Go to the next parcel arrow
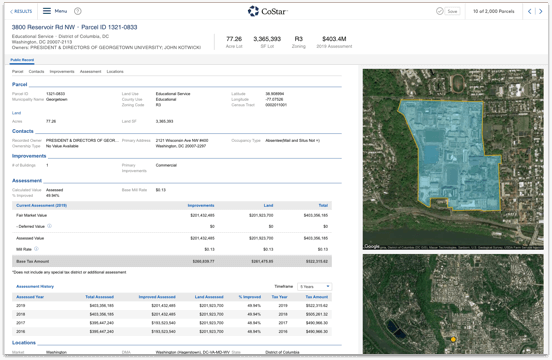 tap(541, 11)
